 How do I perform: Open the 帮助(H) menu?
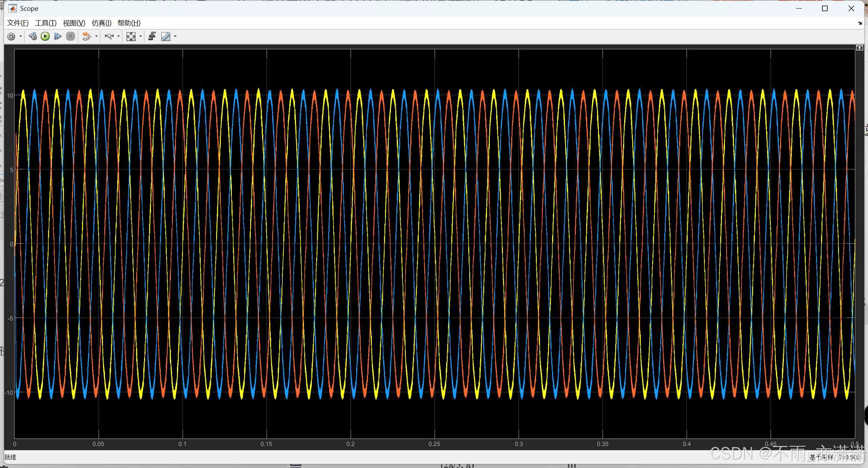pyautogui.click(x=129, y=23)
